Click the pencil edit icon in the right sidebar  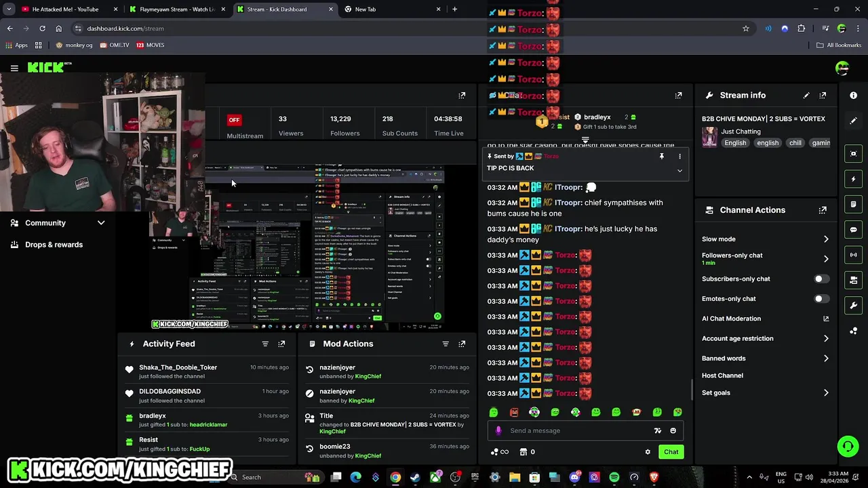point(853,121)
